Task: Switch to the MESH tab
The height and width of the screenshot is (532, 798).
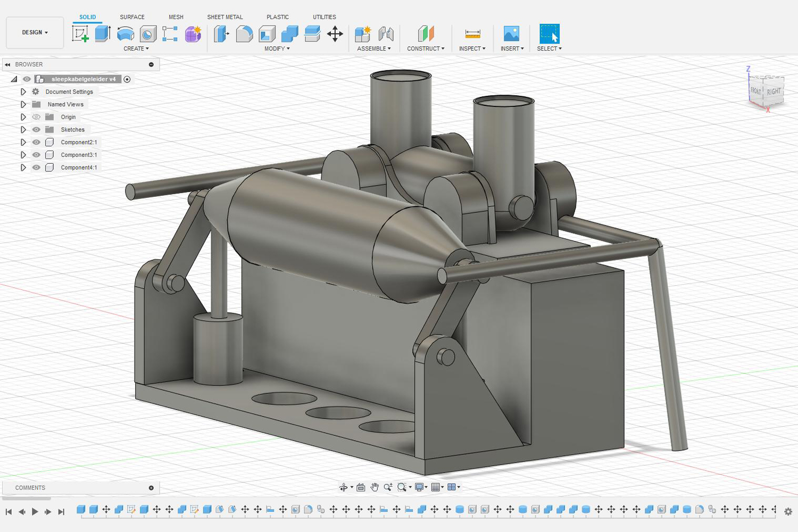Action: tap(176, 17)
